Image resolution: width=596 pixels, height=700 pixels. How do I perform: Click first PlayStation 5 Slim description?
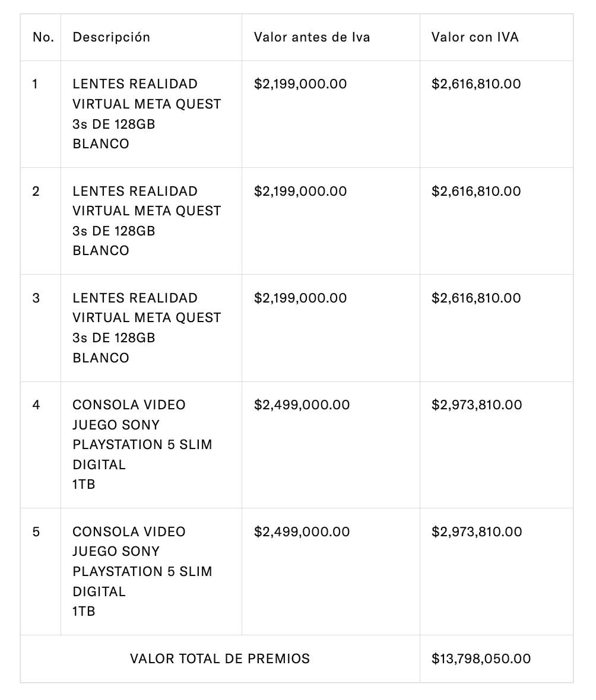pos(142,444)
